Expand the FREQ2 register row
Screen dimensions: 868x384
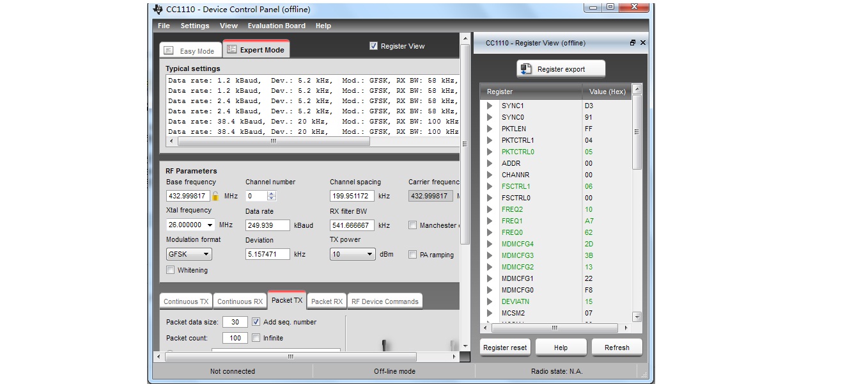click(490, 209)
